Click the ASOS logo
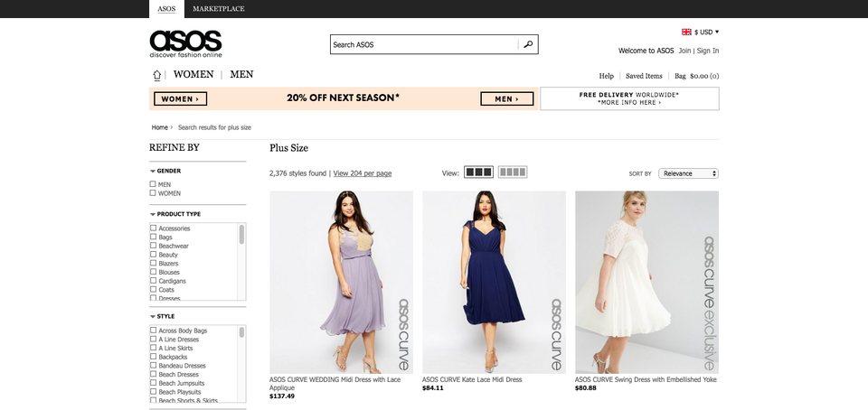 click(185, 43)
